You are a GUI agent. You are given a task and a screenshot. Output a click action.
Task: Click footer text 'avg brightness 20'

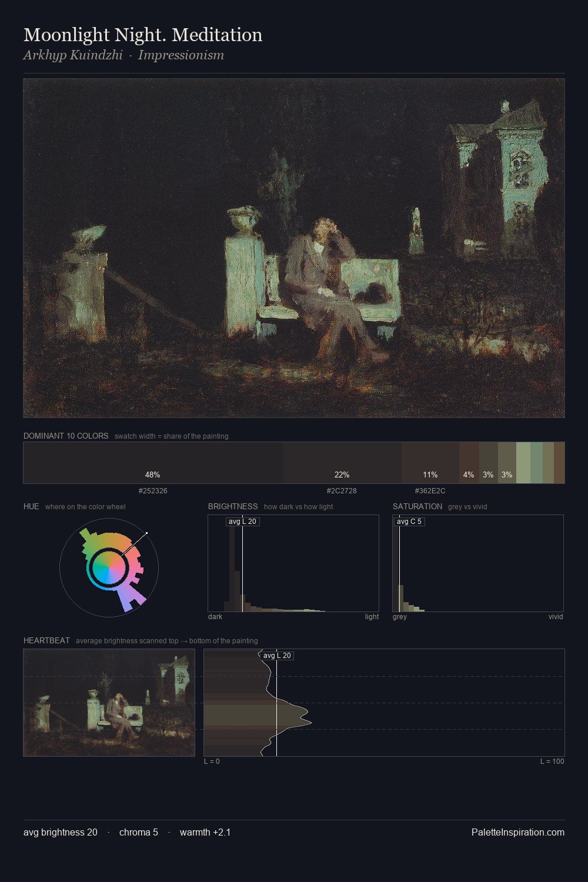(x=61, y=833)
